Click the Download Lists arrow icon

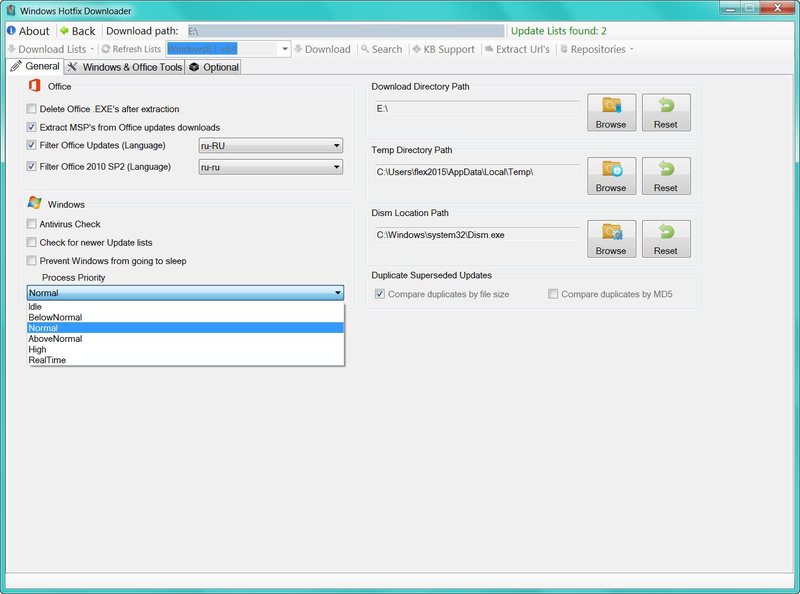pyautogui.click(x=12, y=49)
